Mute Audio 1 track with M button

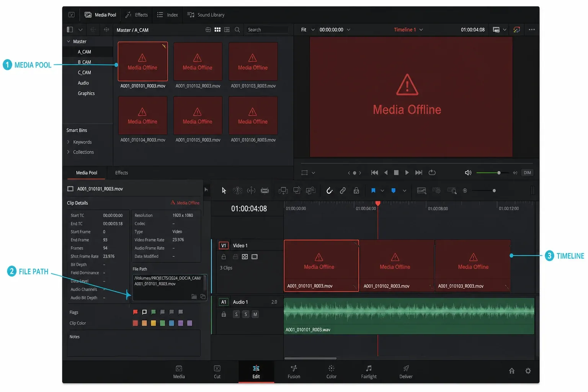[255, 314]
